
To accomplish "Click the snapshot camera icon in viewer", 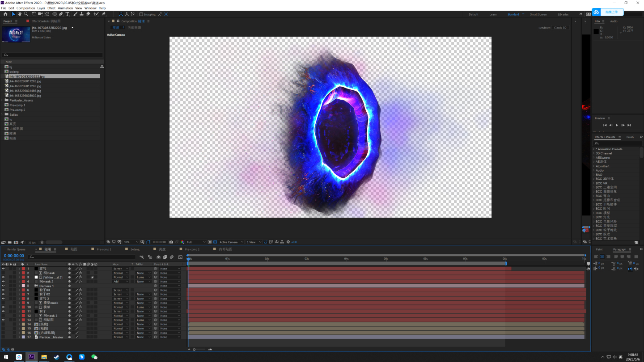I will 171,242.
